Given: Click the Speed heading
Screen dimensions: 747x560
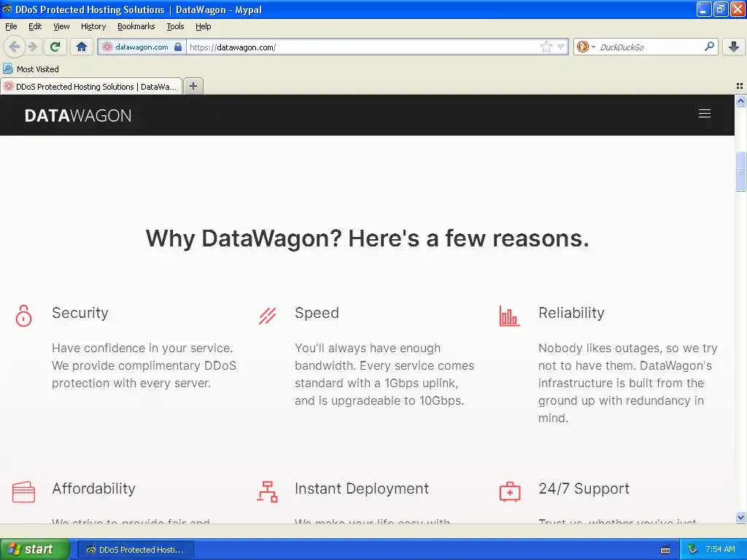Looking at the screenshot, I should tap(317, 313).
